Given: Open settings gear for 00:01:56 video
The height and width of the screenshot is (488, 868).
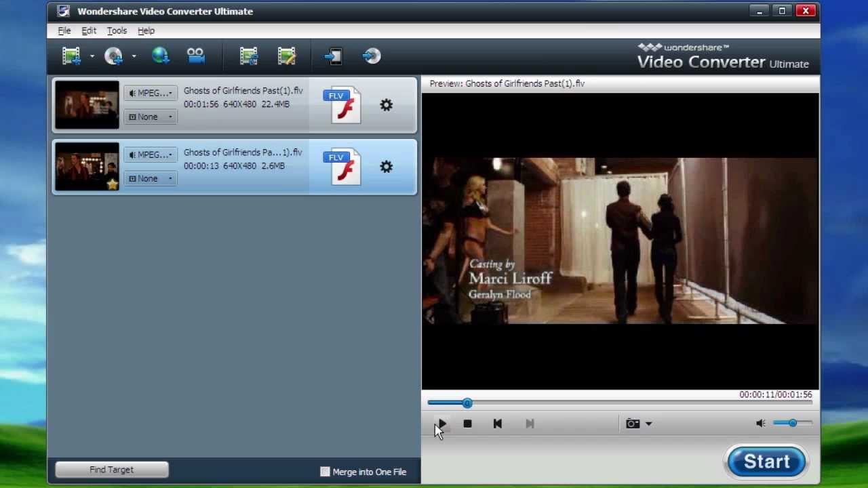Looking at the screenshot, I should click(386, 105).
